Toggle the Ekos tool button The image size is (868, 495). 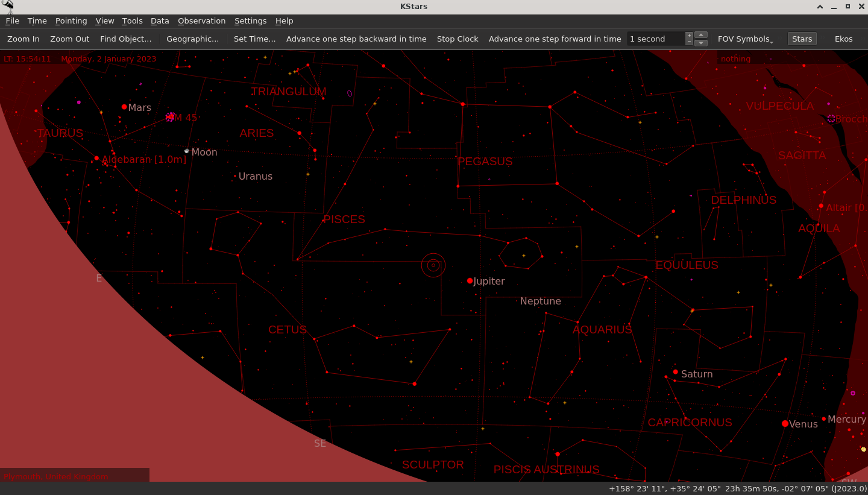(843, 39)
